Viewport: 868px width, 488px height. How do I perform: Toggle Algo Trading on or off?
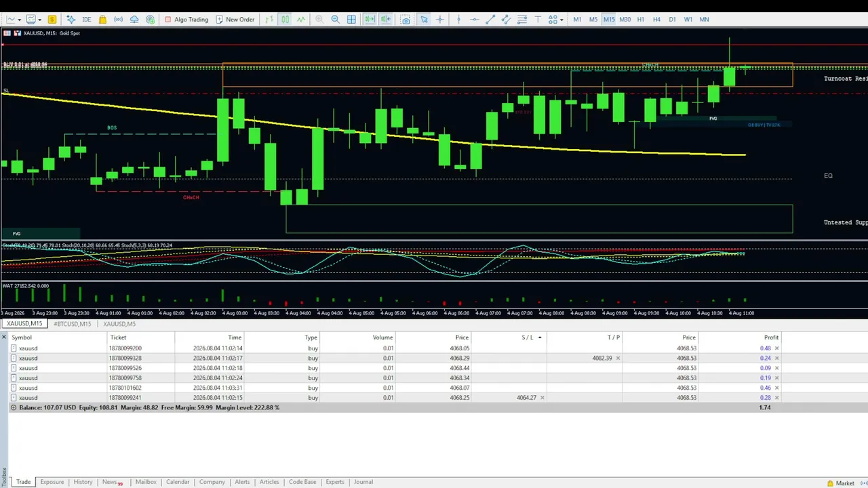pyautogui.click(x=186, y=19)
